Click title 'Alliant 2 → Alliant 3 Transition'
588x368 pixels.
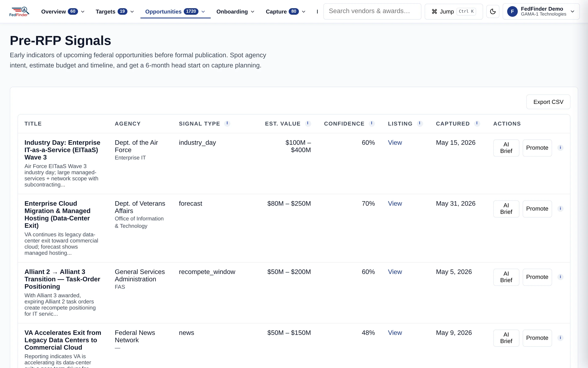pos(62,279)
